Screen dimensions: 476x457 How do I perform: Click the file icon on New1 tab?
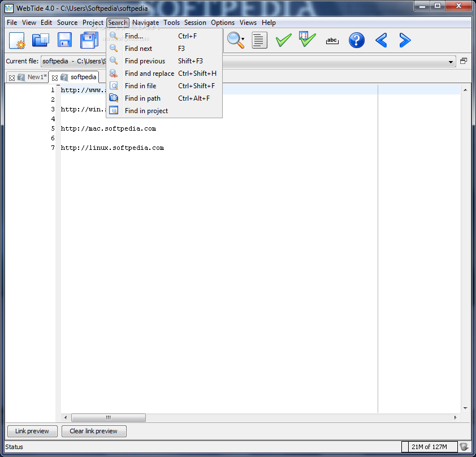[21, 77]
